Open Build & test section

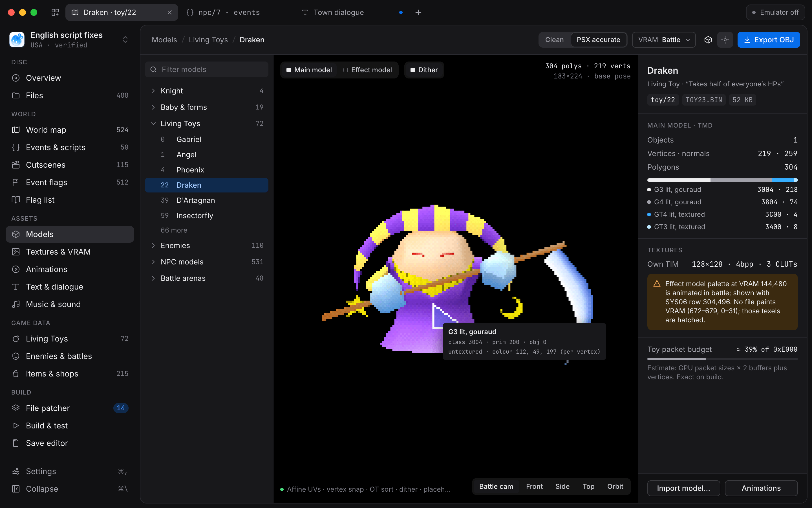click(x=70, y=425)
